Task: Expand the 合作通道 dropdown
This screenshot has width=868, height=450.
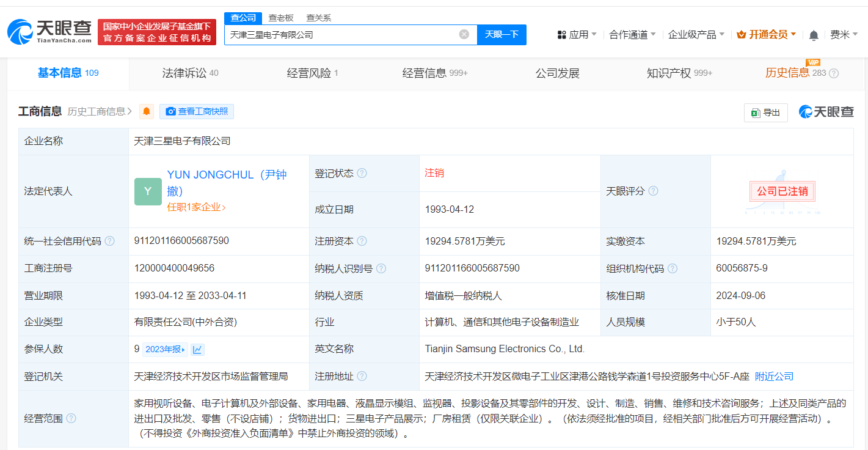Action: click(x=632, y=35)
